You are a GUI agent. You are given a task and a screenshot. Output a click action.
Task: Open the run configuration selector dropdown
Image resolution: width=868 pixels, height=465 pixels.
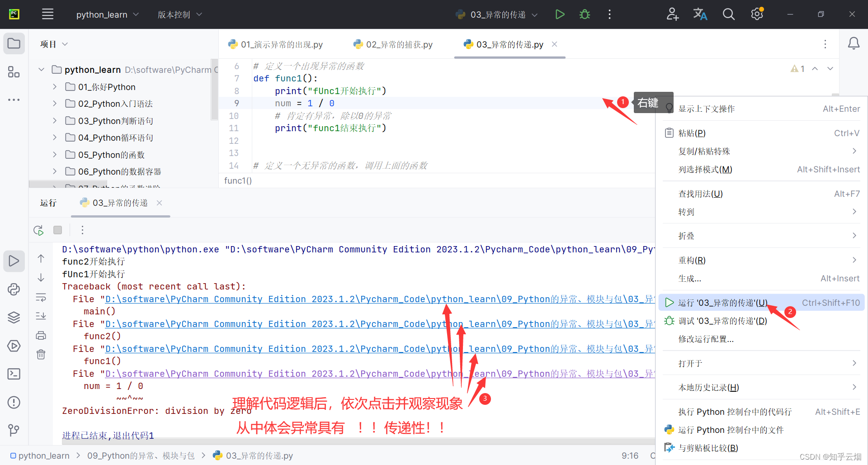[x=497, y=14]
